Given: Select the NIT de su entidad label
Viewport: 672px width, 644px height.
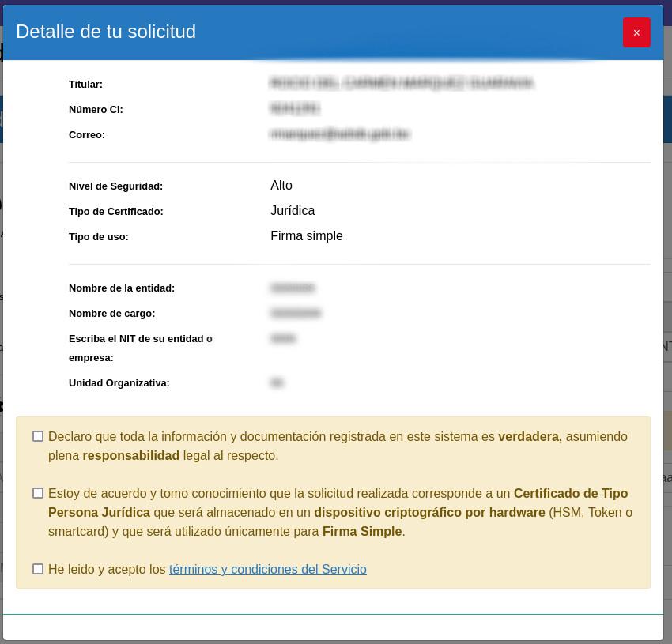Looking at the screenshot, I should (140, 339).
